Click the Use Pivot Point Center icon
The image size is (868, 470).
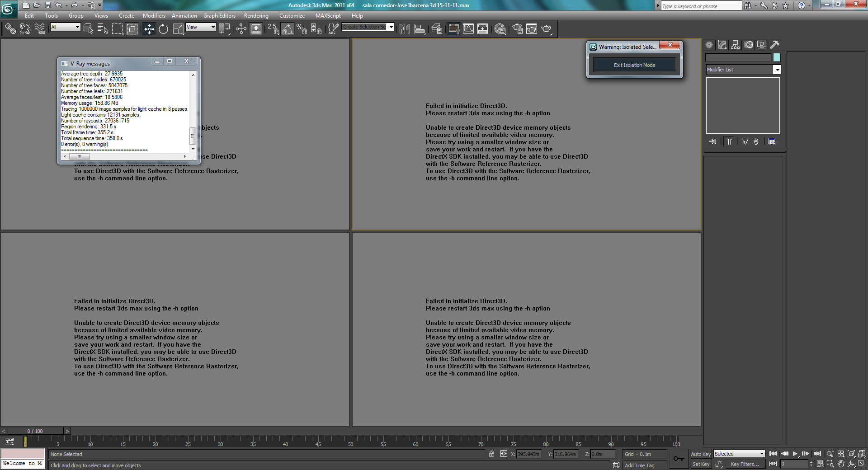pyautogui.click(x=224, y=29)
